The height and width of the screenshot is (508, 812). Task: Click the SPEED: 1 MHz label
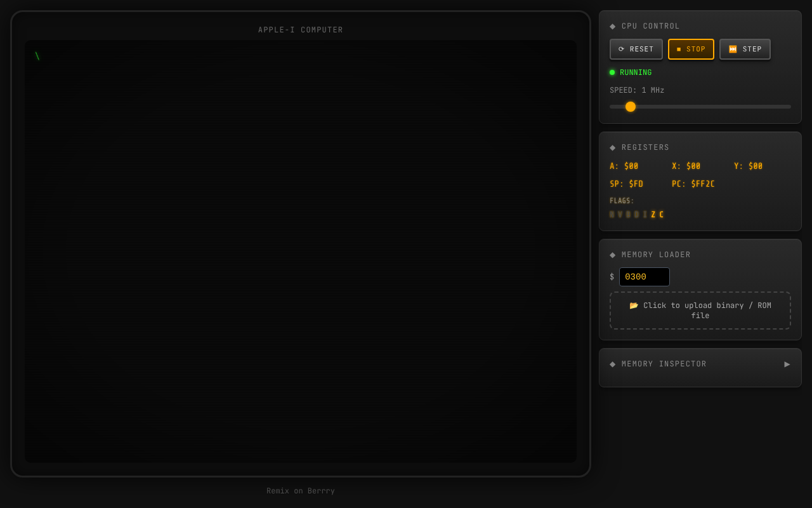point(637,90)
